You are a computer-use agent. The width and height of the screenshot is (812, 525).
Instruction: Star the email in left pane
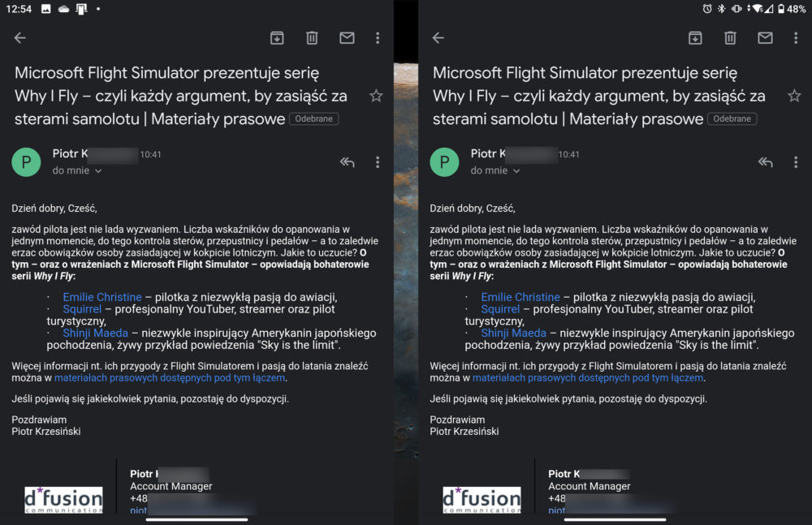[376, 96]
